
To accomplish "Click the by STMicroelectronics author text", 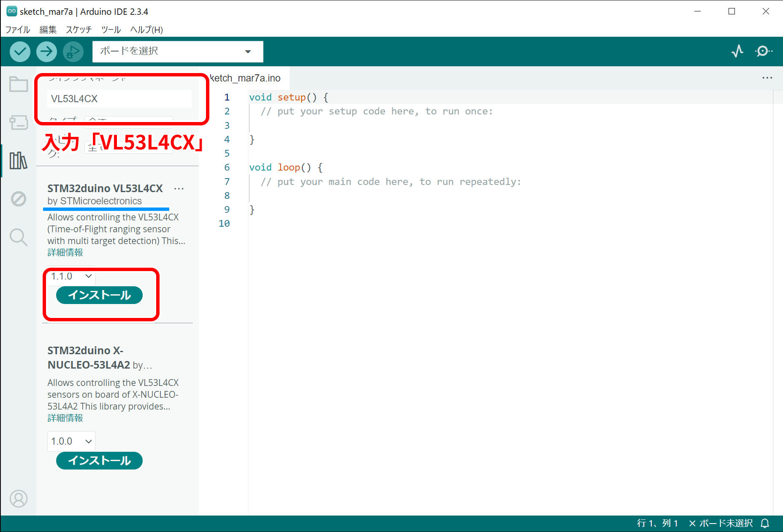I will pyautogui.click(x=95, y=201).
